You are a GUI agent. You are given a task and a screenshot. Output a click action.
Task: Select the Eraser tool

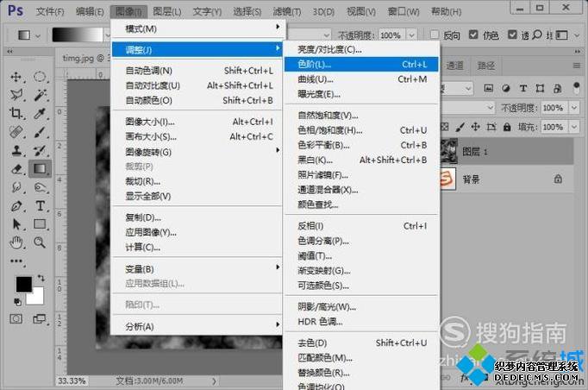(16, 169)
